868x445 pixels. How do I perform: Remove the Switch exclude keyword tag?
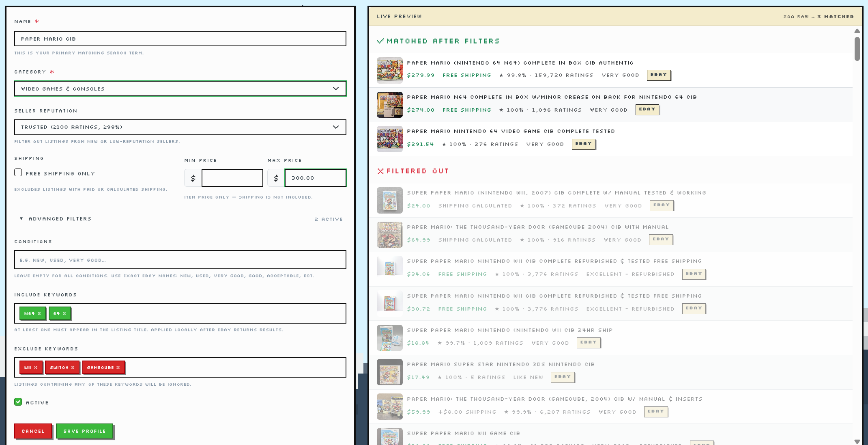point(73,367)
